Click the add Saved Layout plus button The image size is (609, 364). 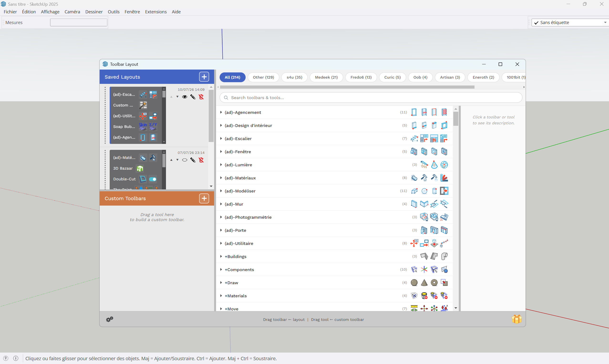[x=204, y=77]
